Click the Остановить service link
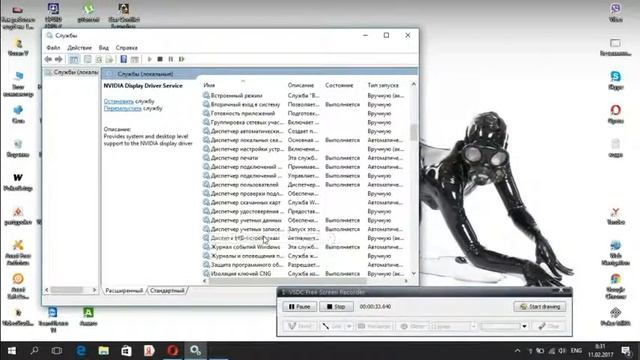 point(118,101)
